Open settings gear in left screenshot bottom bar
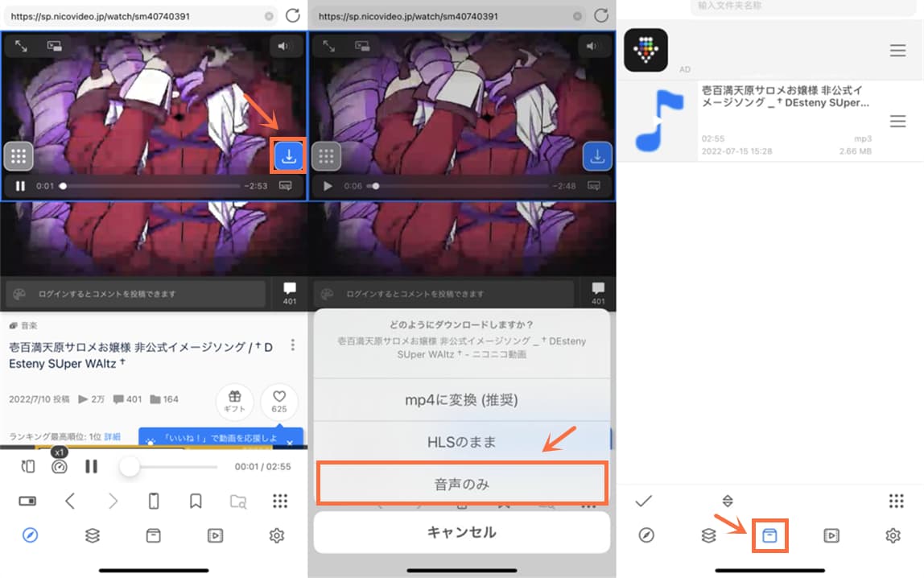The height and width of the screenshot is (578, 924). [276, 535]
